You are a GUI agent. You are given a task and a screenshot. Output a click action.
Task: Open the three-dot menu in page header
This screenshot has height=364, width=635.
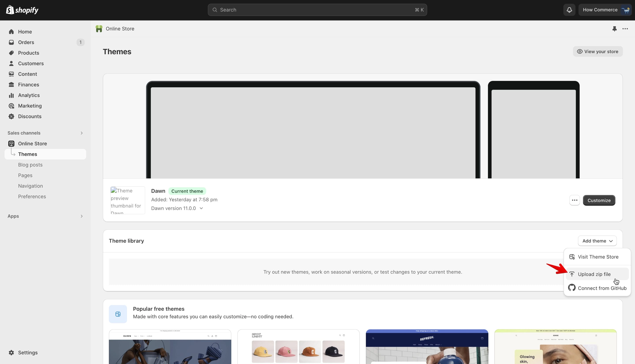(625, 29)
